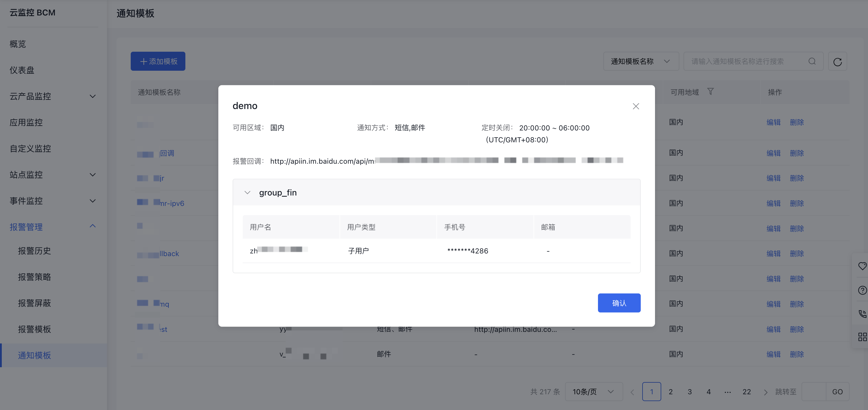Expand the 站点监控 sidebar menu
This screenshot has height=410, width=868.
53,175
